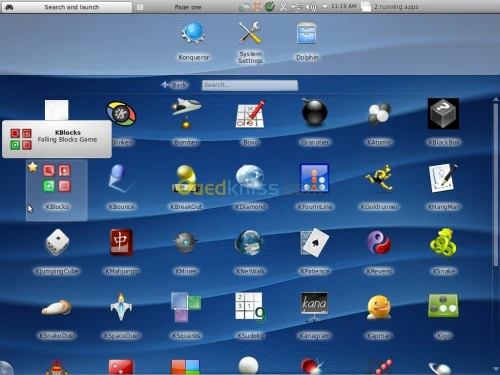The image size is (500, 375).
Task: Open the Klipper scissors clipboard tray icon
Action: click(x=283, y=7)
